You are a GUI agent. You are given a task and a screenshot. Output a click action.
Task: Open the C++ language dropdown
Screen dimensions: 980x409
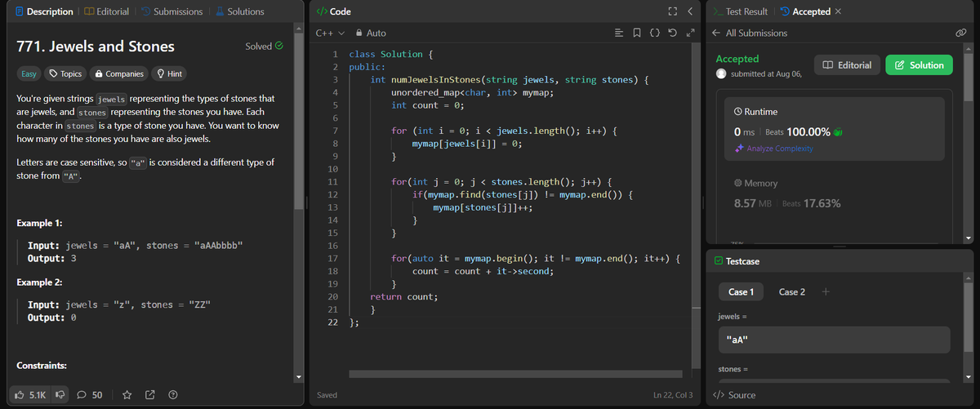click(x=330, y=33)
